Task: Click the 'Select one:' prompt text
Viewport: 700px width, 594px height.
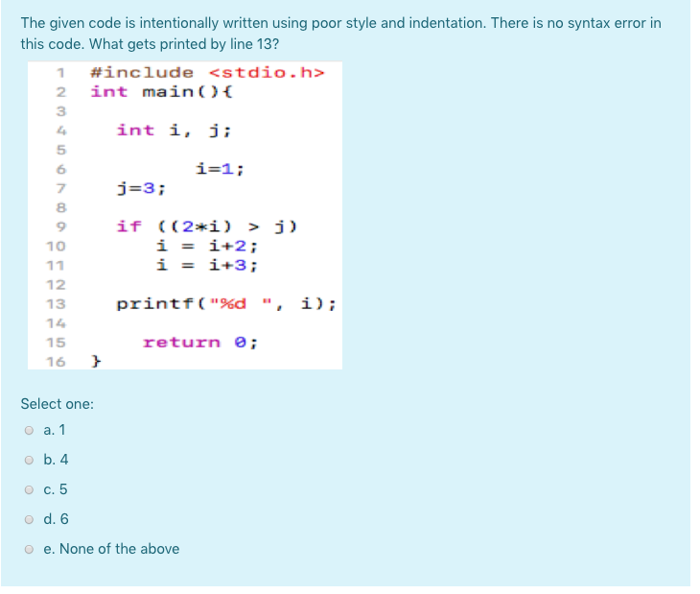Action: coord(58,404)
